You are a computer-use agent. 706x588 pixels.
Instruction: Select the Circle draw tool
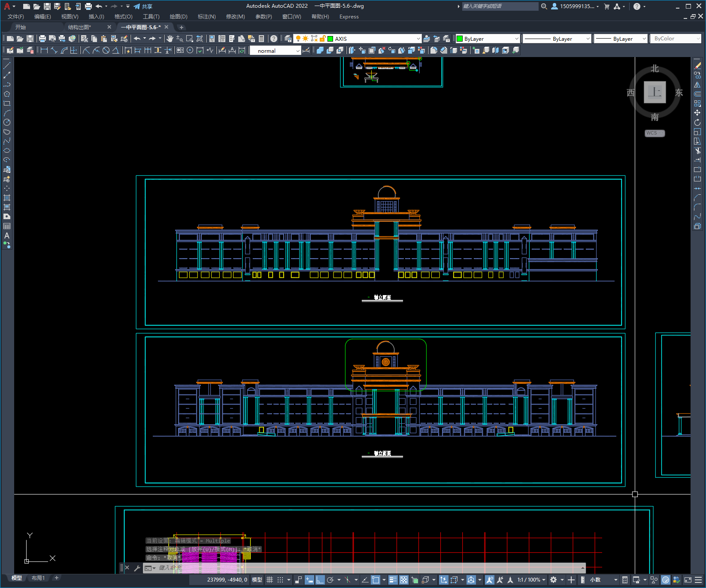pyautogui.click(x=7, y=122)
